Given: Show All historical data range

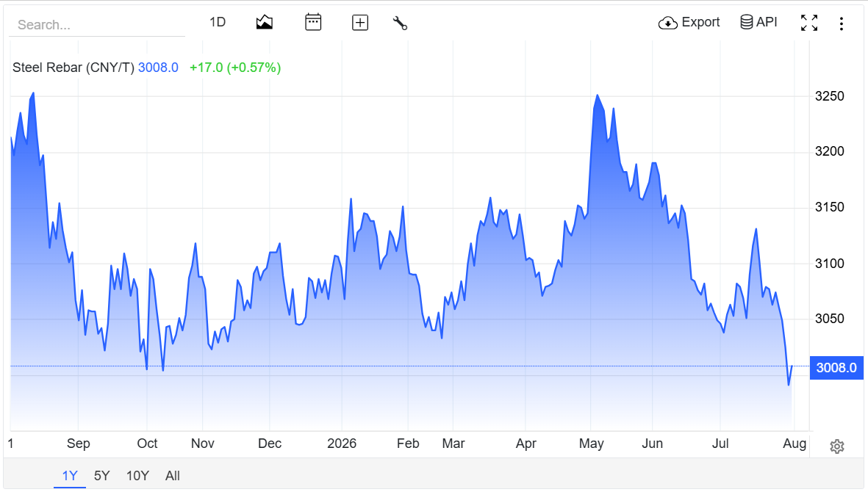Looking at the screenshot, I should coord(173,475).
